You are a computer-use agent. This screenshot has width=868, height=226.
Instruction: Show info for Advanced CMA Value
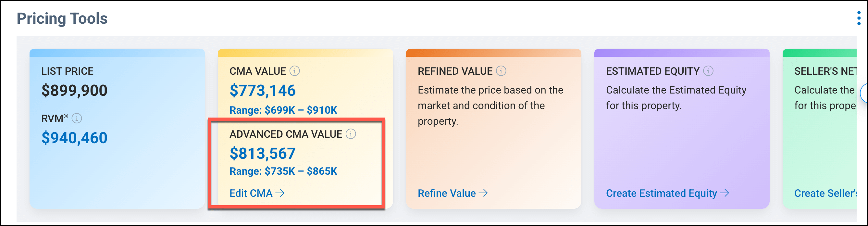tap(351, 134)
